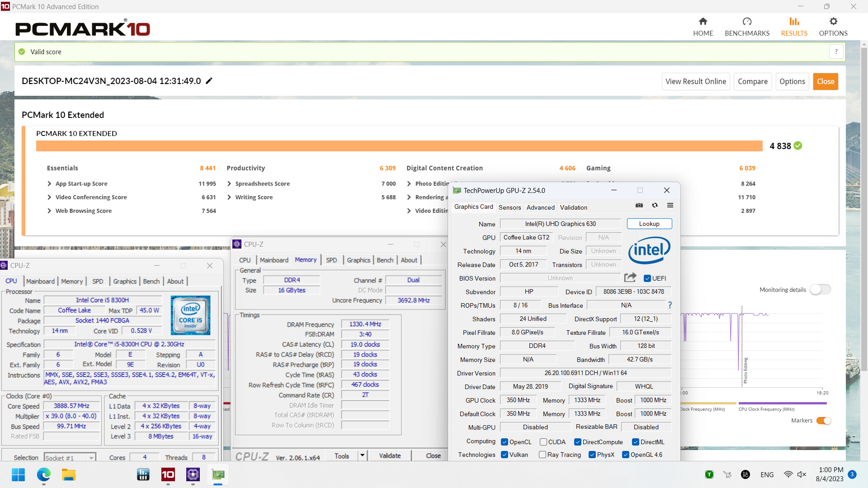
Task: Click the Core i5 badge in CPU-Z
Action: coord(190,315)
